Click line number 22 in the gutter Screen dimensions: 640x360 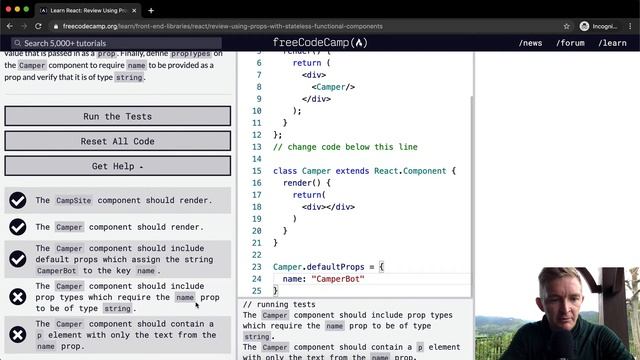[x=256, y=255]
